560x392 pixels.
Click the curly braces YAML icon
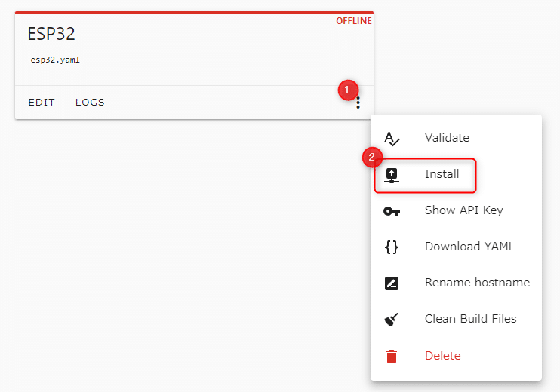(x=392, y=247)
